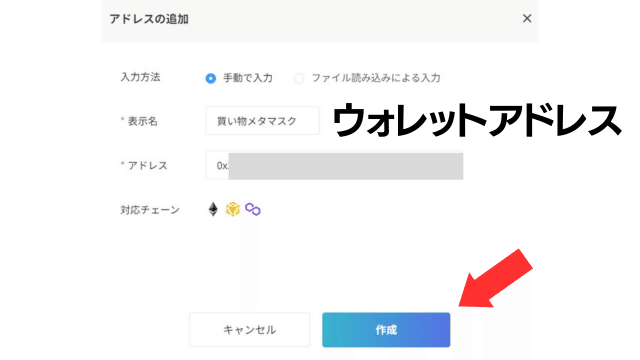Click the 0x text in address field
640x360 pixels.
click(222, 166)
